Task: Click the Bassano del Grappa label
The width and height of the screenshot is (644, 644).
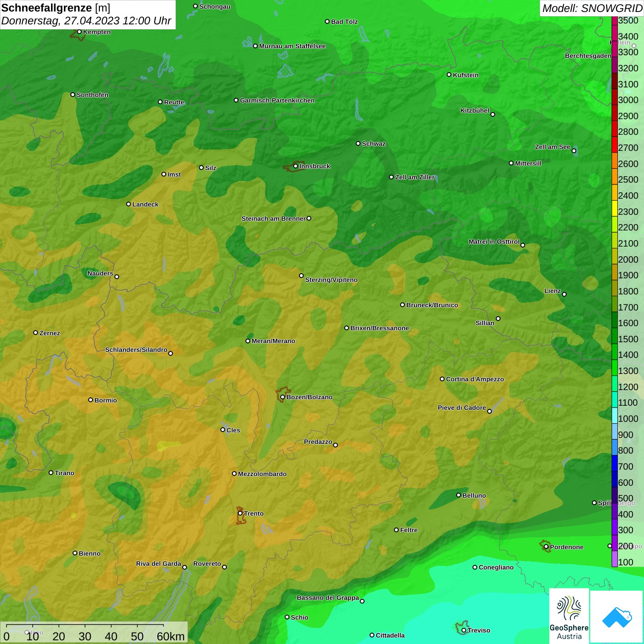Action: [328, 598]
